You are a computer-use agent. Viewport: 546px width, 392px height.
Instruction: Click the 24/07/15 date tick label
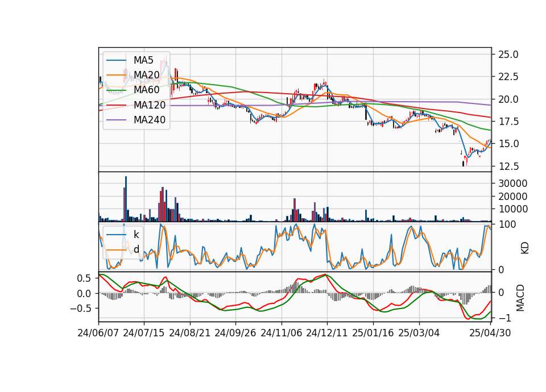(x=144, y=333)
